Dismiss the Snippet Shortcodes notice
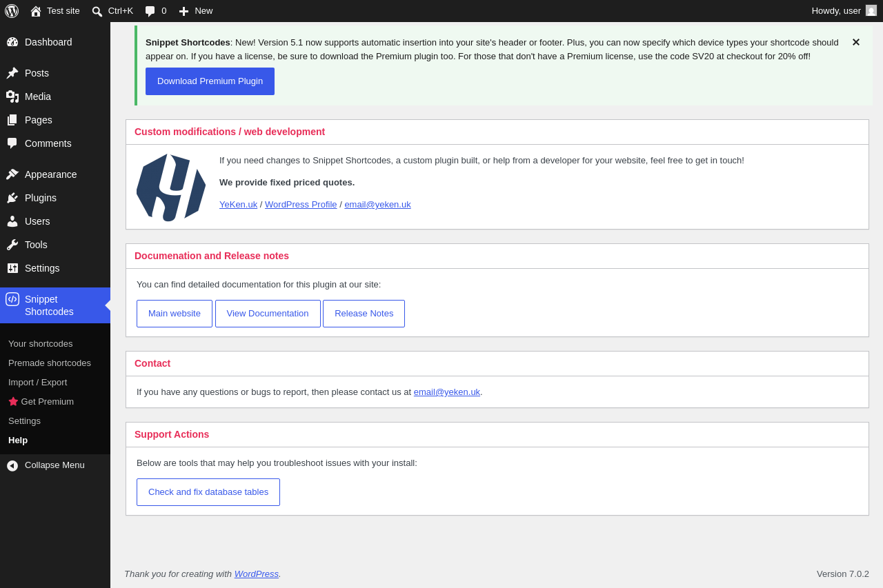Image resolution: width=883 pixels, height=588 pixels. pos(856,42)
